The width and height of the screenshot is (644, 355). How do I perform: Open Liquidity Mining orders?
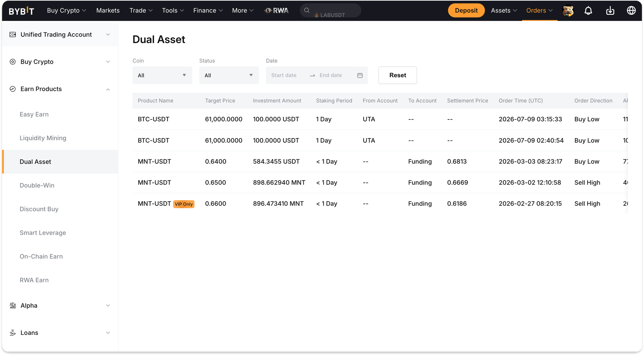pos(43,138)
